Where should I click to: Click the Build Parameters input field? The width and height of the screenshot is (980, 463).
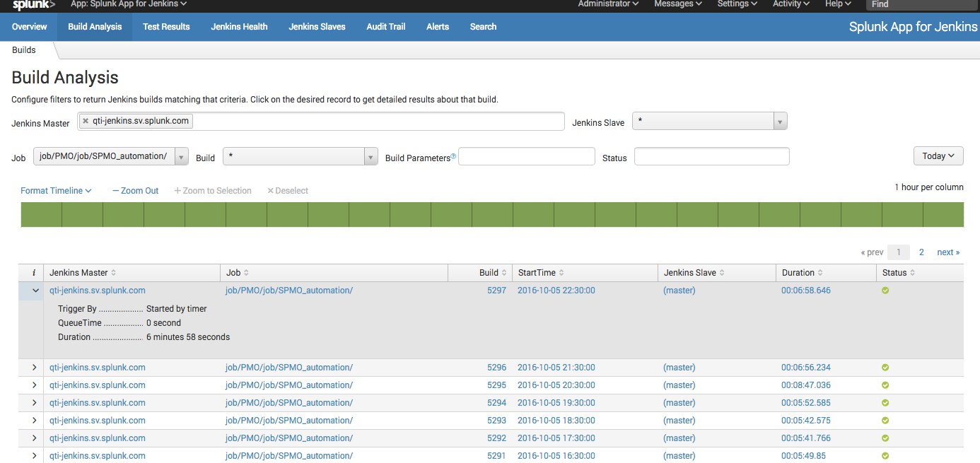[527, 156]
